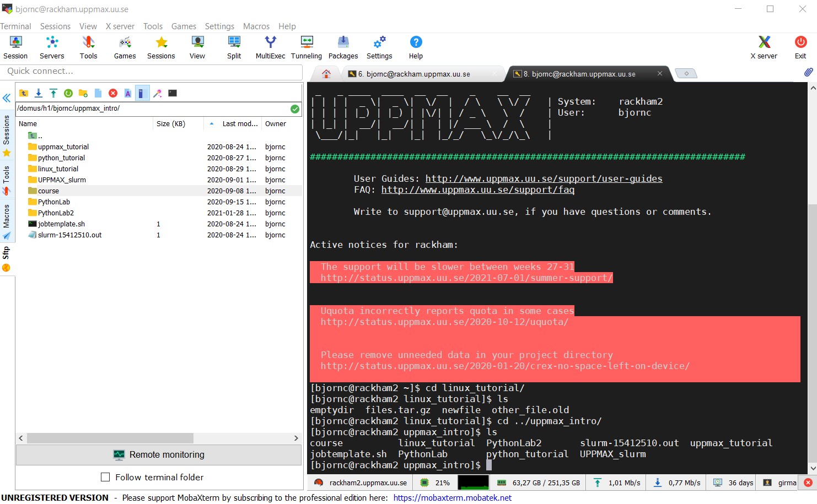Sort file list by Size (KB) column

pos(178,123)
